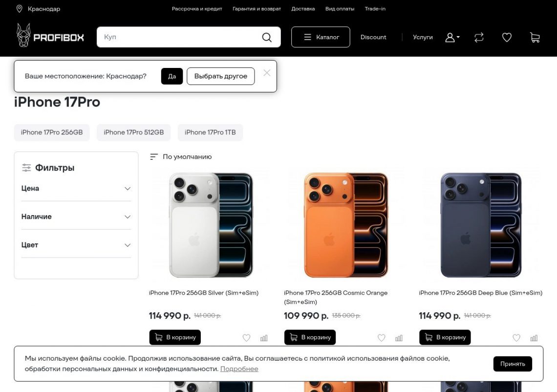Add Deep Blue iPhone to favorites
This screenshot has height=392, width=557.
point(516,338)
